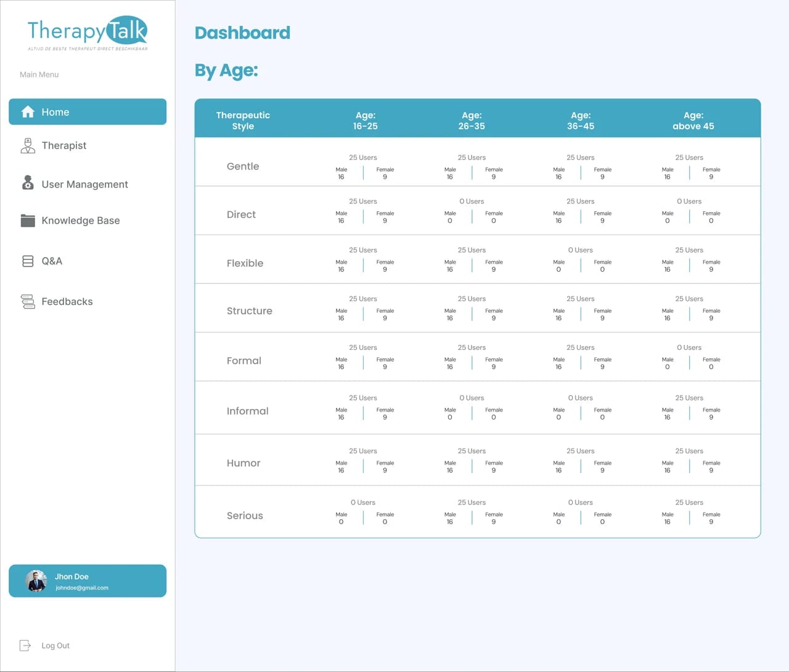Select the Direct row label
This screenshot has height=672, width=789.
(241, 214)
